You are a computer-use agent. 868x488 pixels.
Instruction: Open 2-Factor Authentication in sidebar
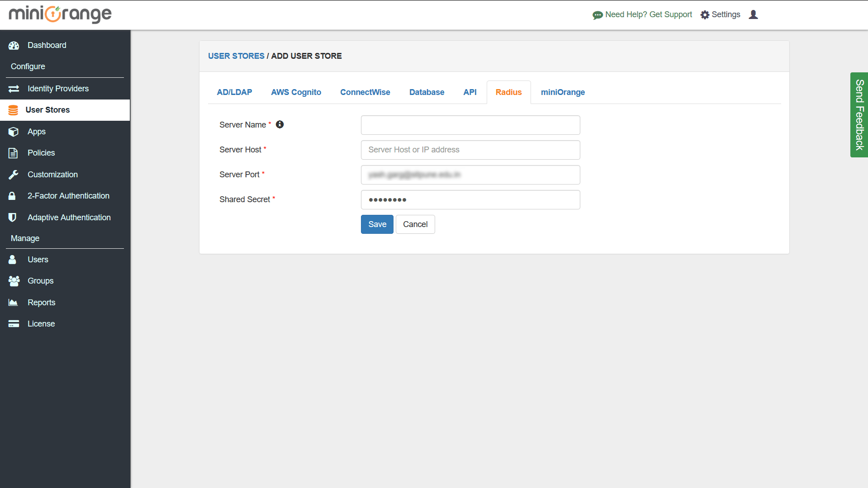tap(65, 196)
